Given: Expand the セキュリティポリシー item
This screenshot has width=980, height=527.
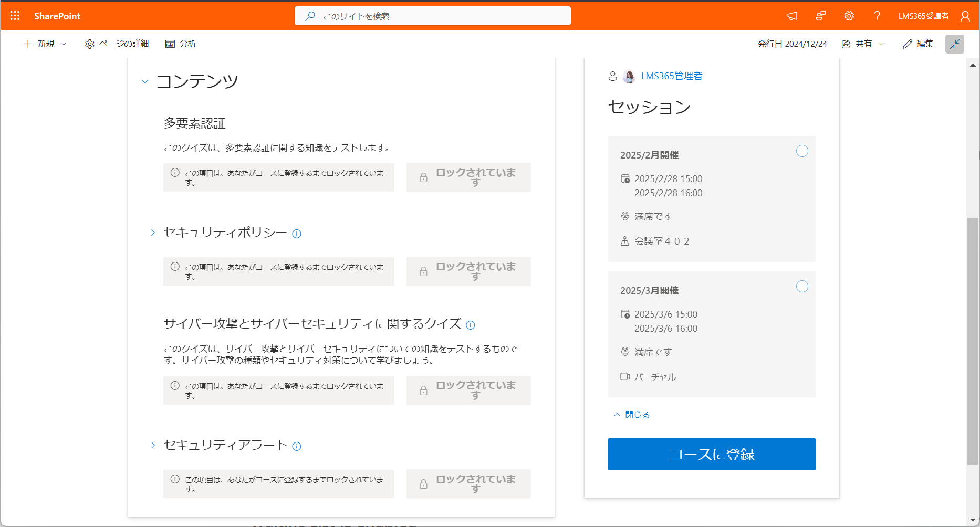Looking at the screenshot, I should (x=153, y=233).
